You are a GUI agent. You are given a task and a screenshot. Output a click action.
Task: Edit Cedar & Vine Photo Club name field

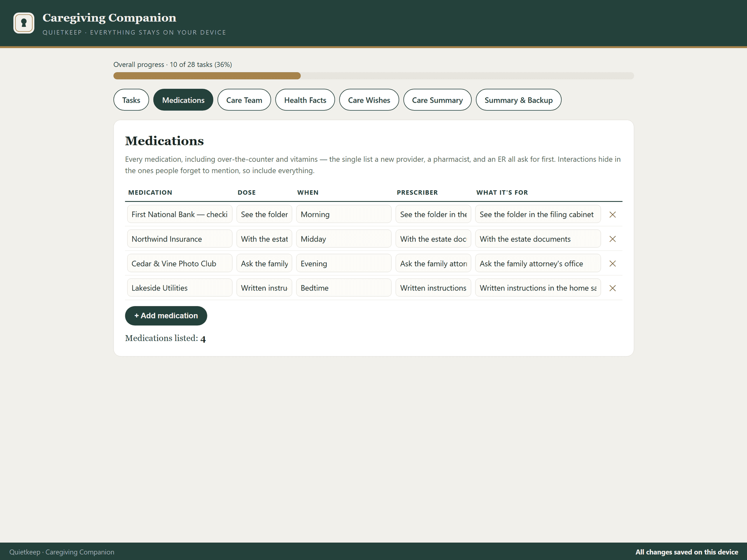point(180,263)
